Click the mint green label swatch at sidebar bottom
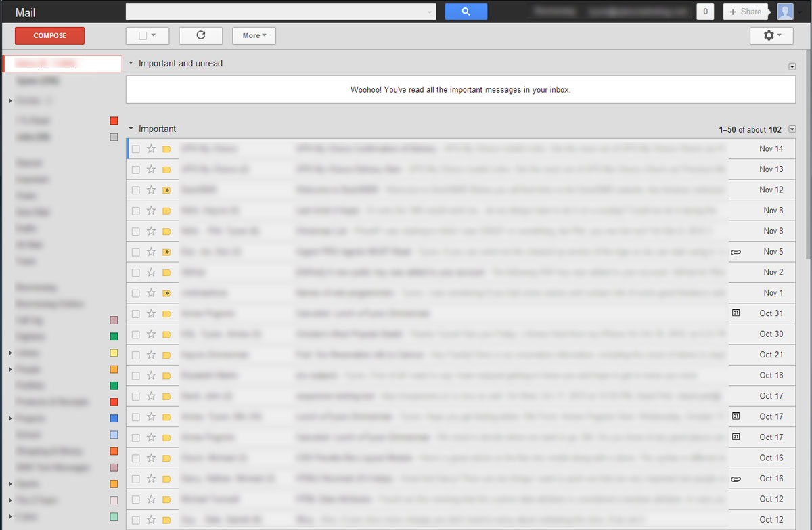The width and height of the screenshot is (812, 530). pos(114,516)
